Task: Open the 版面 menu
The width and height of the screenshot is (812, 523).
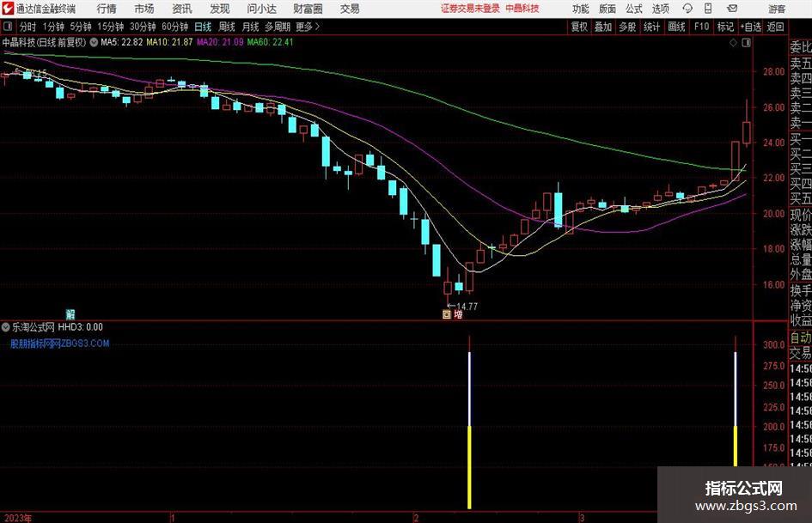Action: coord(607,9)
